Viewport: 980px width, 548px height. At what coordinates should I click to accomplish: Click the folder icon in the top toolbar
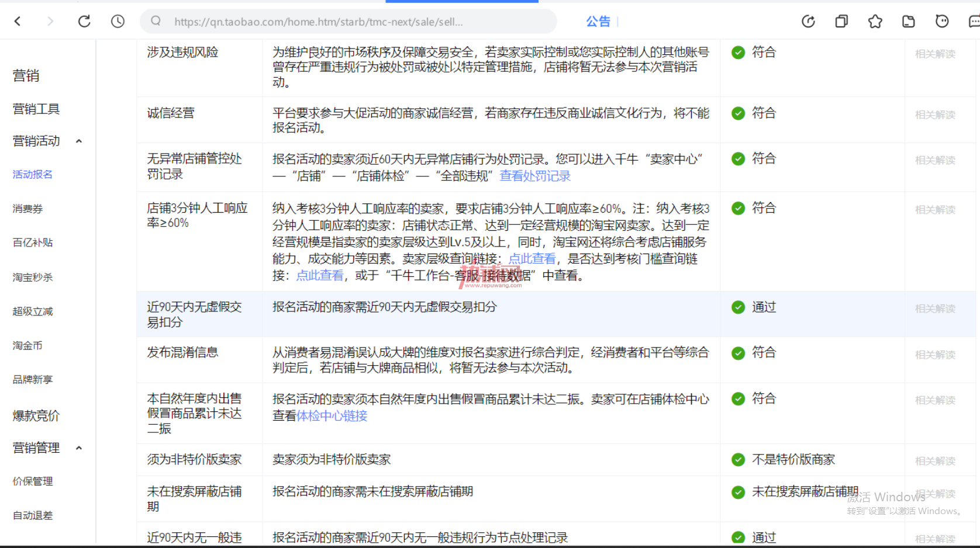(x=908, y=22)
